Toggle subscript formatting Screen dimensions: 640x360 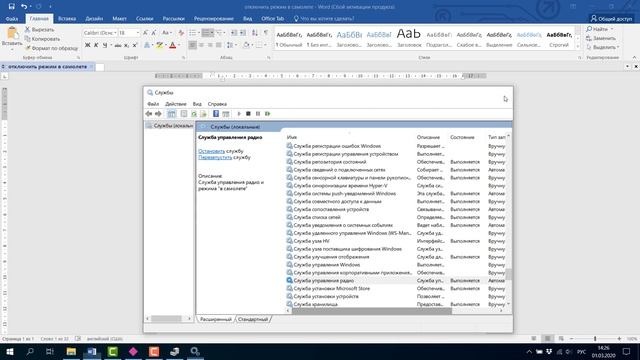coord(127,45)
